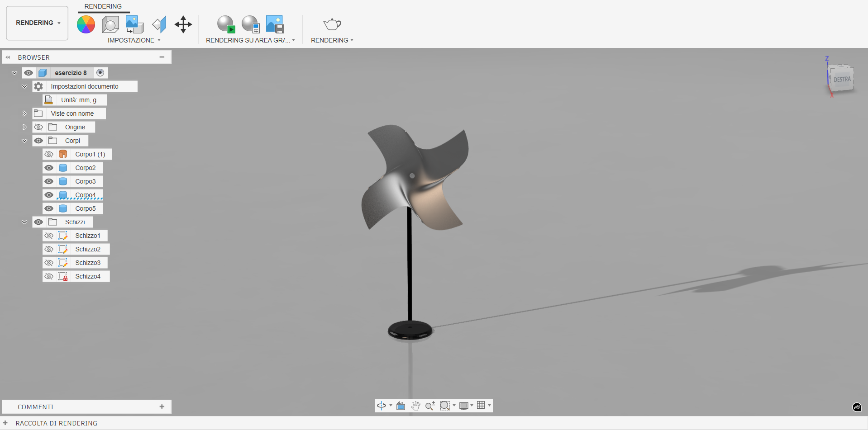The width and height of the screenshot is (868, 430).
Task: Start the In-Canvas Render with the sphere icon
Action: tap(225, 24)
